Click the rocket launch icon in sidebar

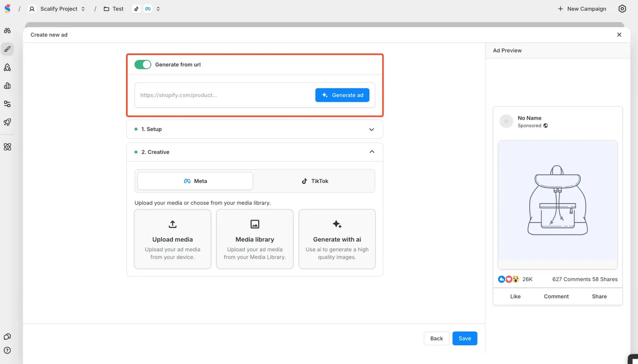7,122
